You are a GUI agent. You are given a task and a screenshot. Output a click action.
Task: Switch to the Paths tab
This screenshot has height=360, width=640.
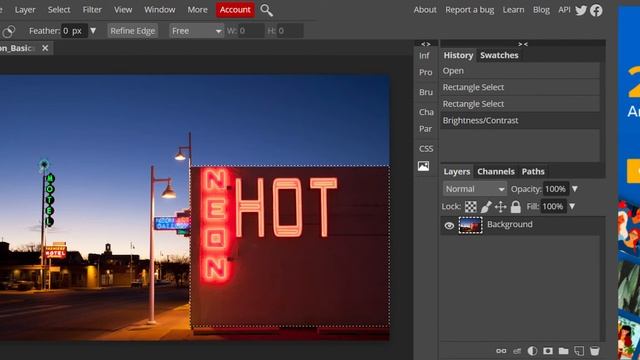[533, 171]
